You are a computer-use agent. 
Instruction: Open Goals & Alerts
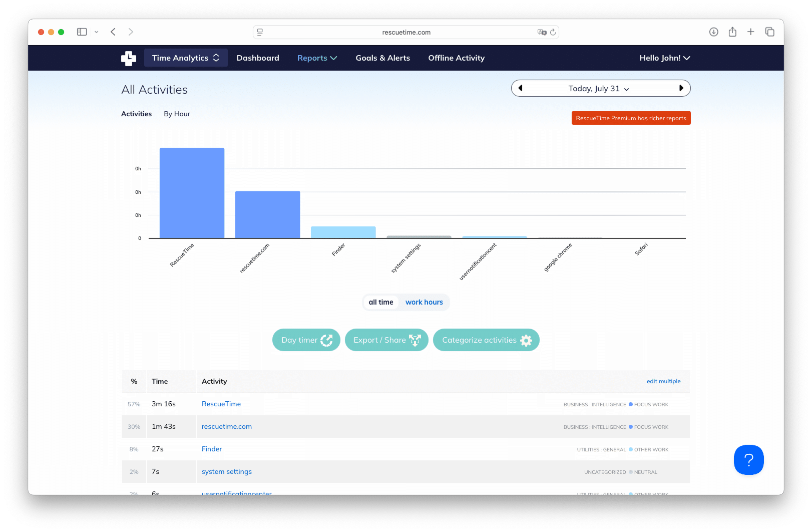[x=383, y=58]
